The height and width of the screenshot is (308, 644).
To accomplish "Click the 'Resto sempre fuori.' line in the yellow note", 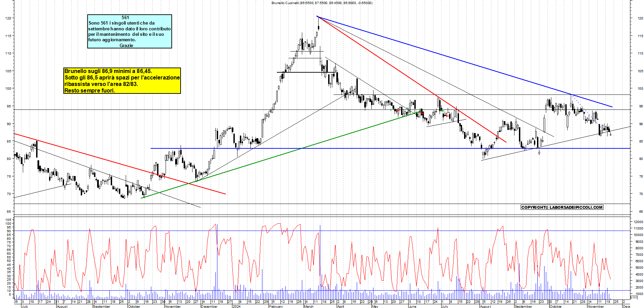I will point(90,90).
